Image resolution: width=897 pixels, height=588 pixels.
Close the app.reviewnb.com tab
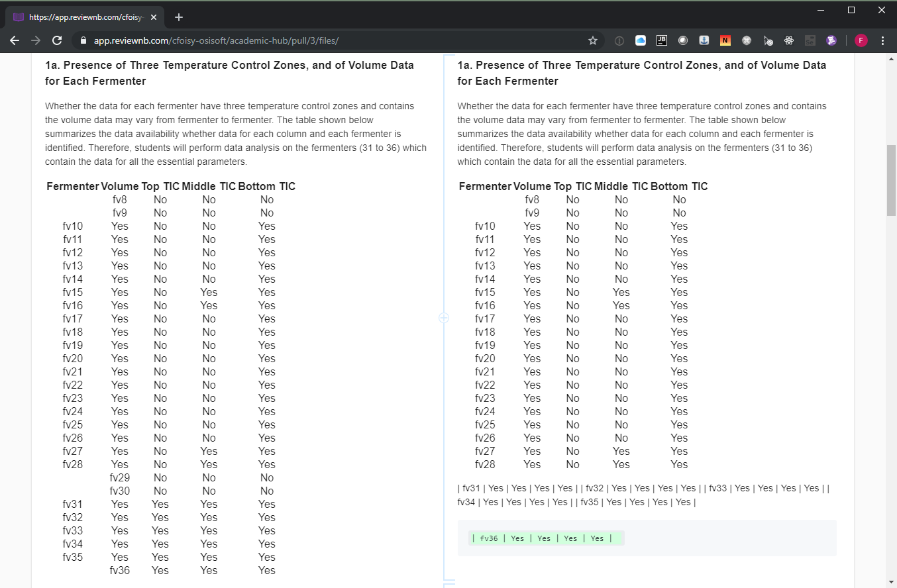154,17
